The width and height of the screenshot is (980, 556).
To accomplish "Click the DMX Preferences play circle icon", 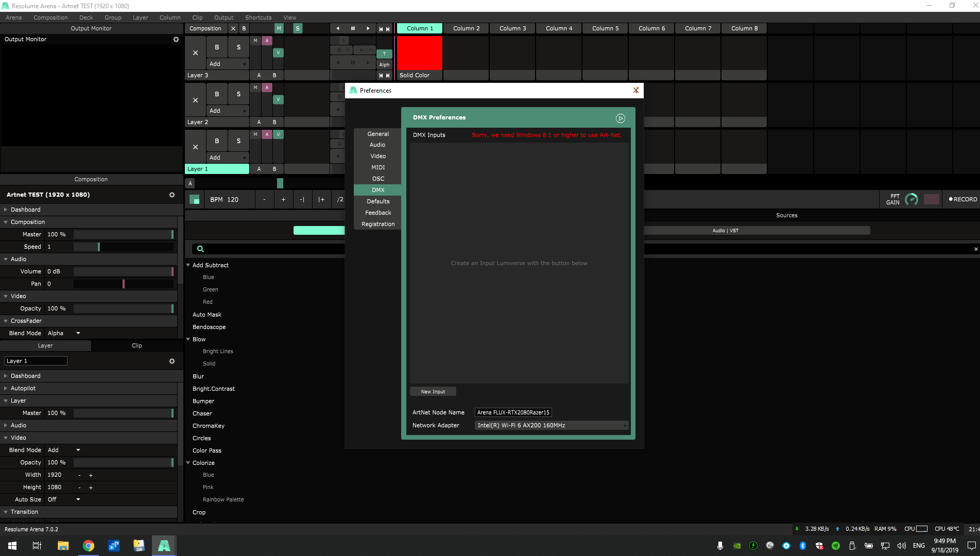I will click(621, 118).
